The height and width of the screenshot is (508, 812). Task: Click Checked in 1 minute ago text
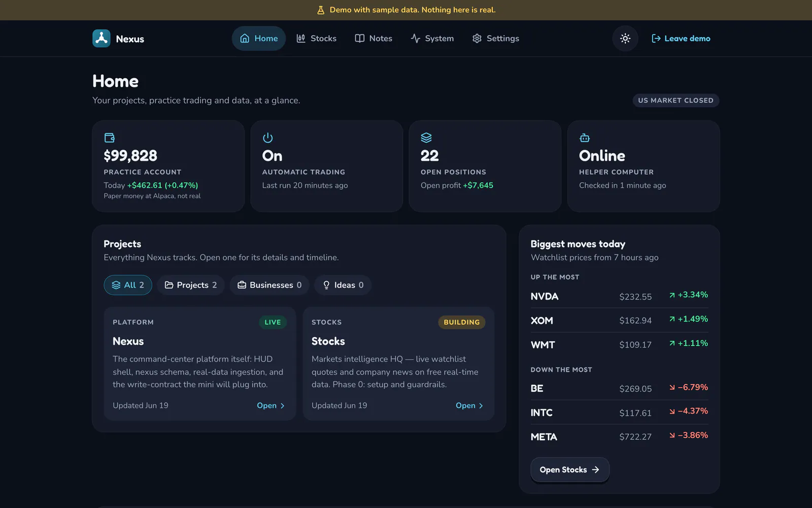pyautogui.click(x=622, y=185)
